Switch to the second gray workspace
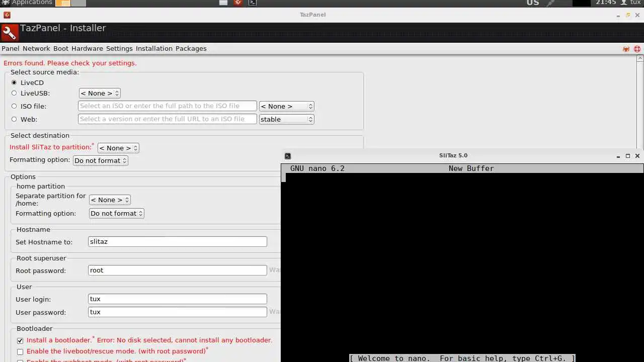Viewport: 644px width, 362px height. pyautogui.click(x=78, y=3)
